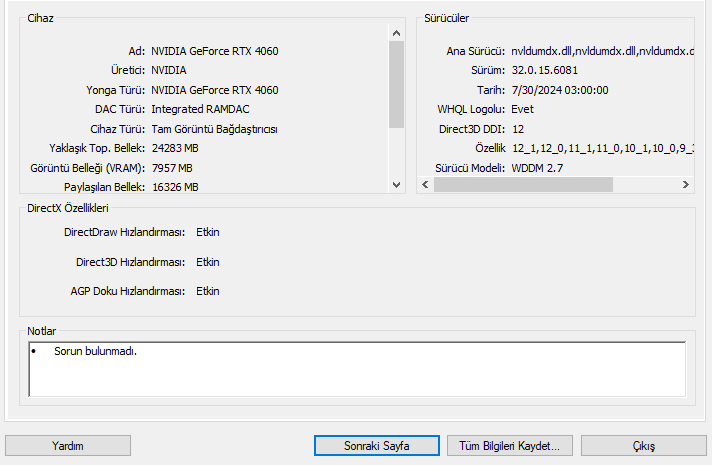Select 'Sorun bulunmadı.' note text
This screenshot has width=712, height=465.
click(x=95, y=351)
